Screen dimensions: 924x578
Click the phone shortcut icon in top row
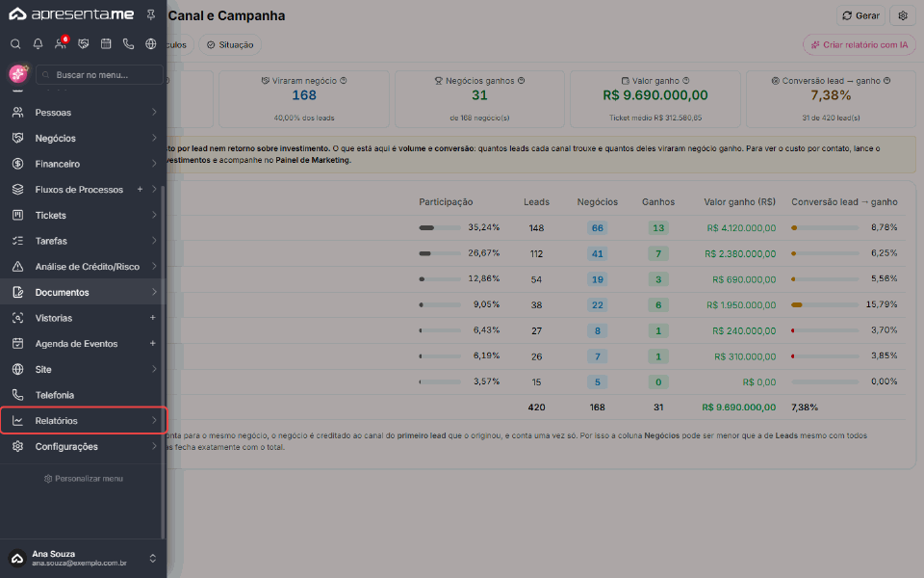tap(128, 43)
